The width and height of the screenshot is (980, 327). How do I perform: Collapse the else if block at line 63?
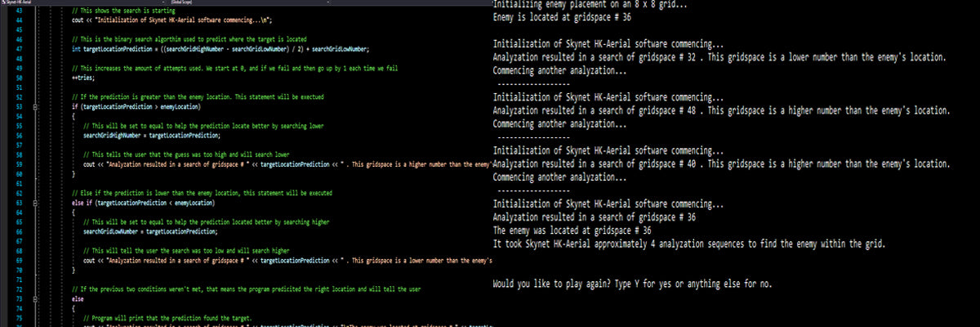coord(33,201)
